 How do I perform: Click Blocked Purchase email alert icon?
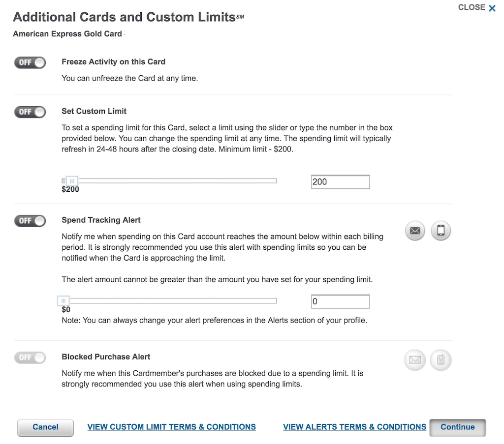pos(415,360)
